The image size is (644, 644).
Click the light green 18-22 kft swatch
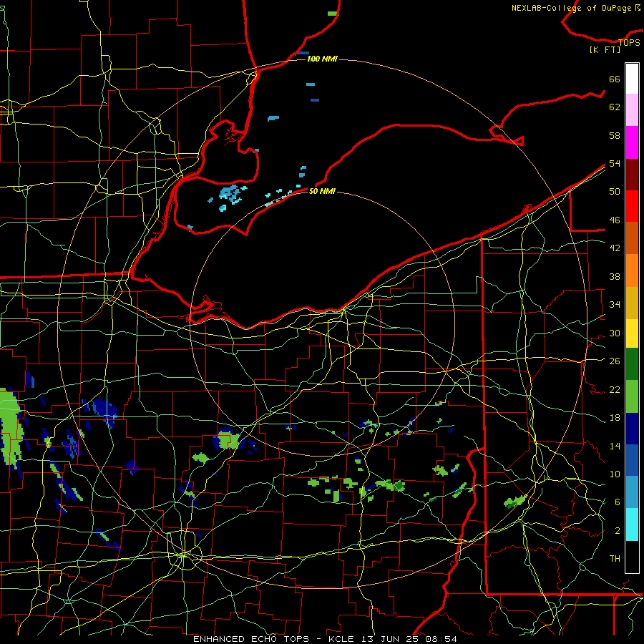[632, 396]
